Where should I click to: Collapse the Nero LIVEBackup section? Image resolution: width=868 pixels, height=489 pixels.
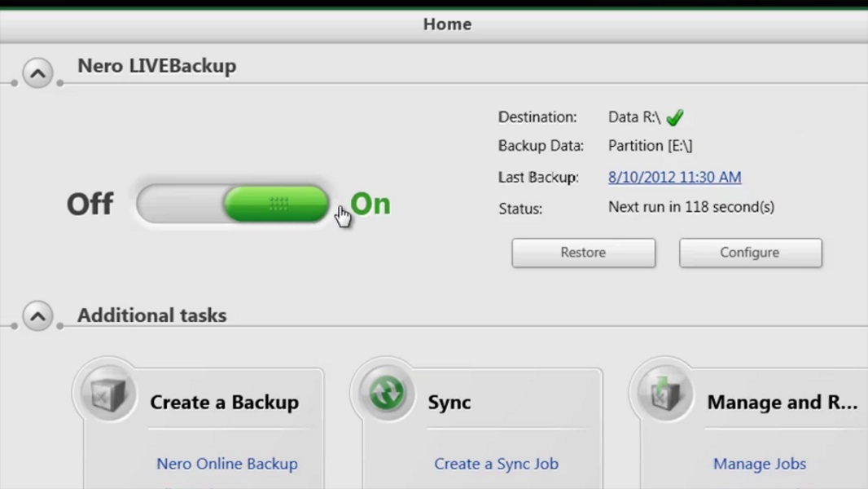pyautogui.click(x=37, y=73)
